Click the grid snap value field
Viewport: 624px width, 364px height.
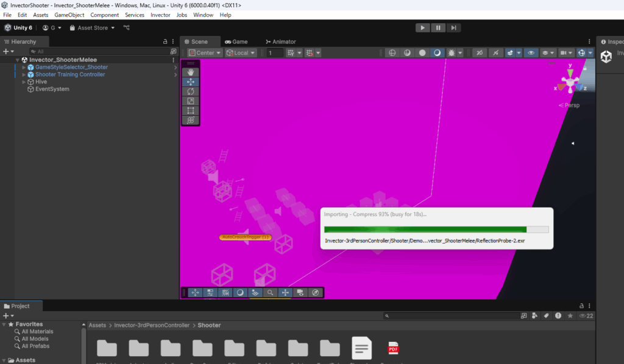(274, 53)
